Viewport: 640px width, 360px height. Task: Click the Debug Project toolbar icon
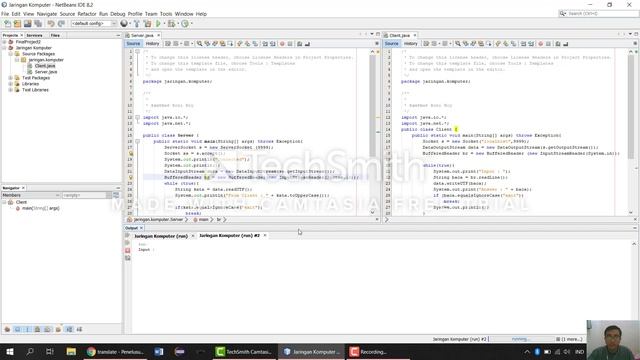pos(171,24)
